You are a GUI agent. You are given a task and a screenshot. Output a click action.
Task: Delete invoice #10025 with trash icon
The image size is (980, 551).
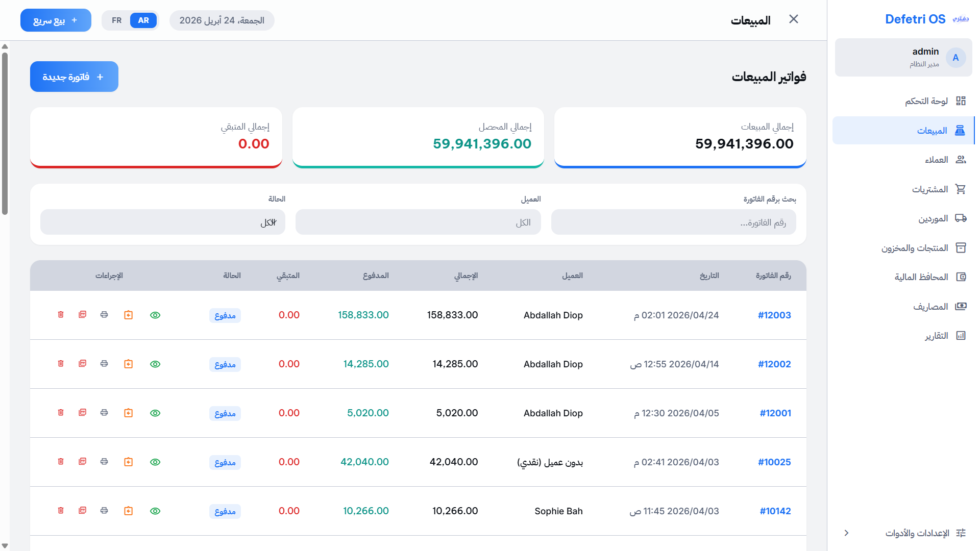point(60,462)
